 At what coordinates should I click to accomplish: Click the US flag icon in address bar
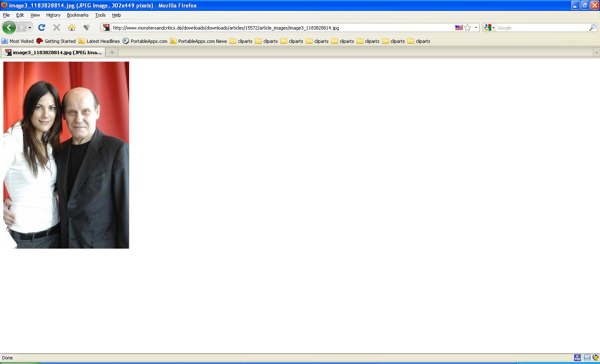(x=459, y=27)
